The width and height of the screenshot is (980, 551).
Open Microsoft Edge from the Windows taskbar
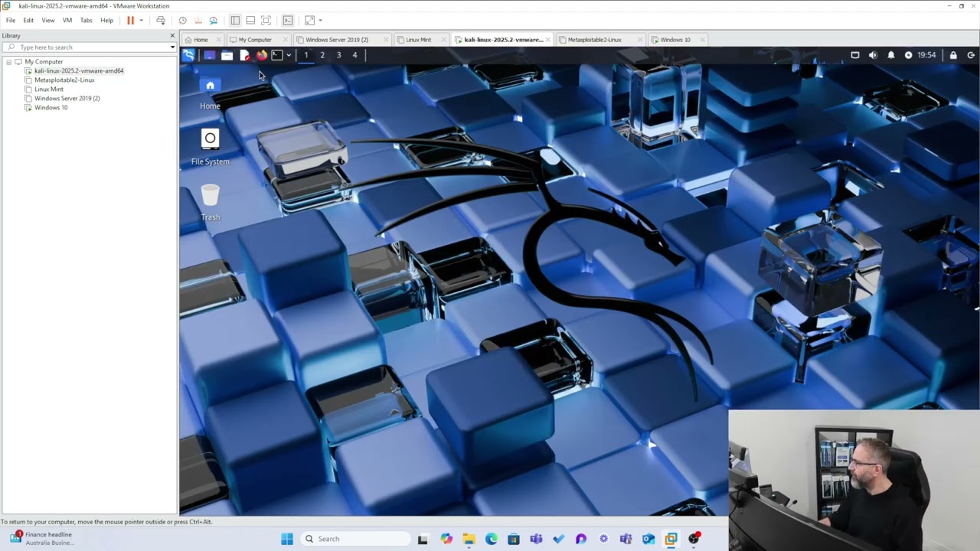point(492,539)
